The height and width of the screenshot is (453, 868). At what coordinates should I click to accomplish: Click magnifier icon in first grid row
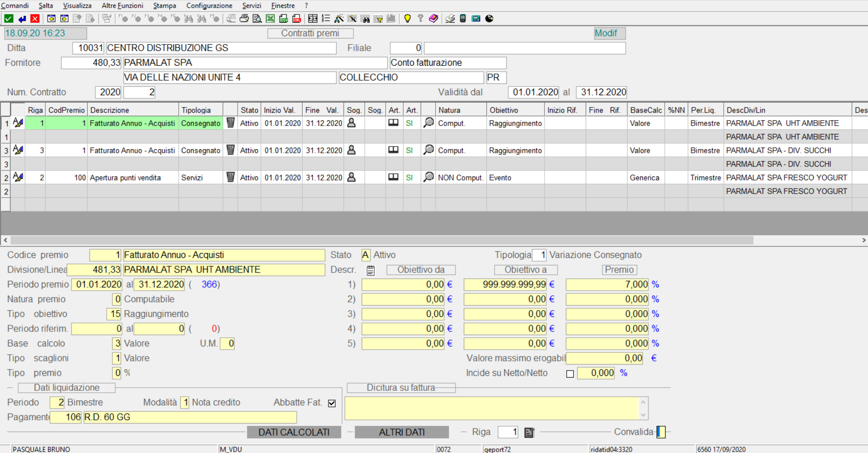click(x=428, y=123)
